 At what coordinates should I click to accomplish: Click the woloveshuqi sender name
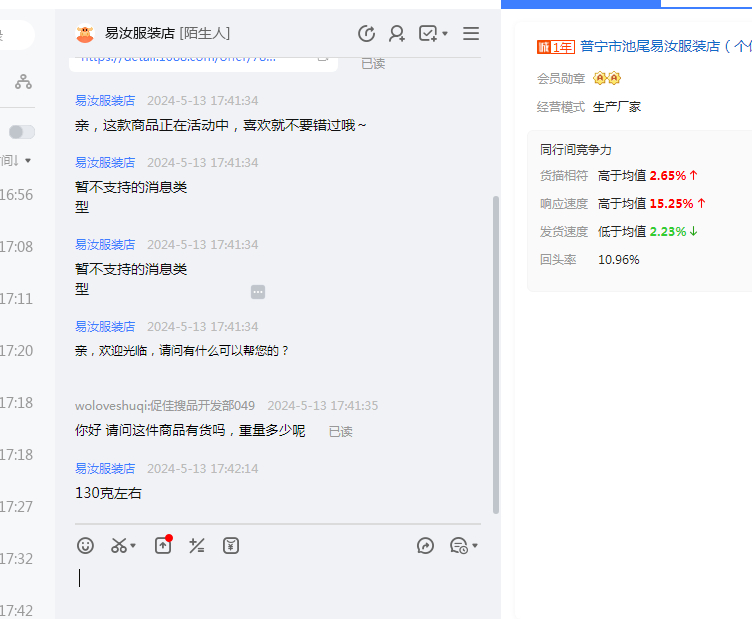pyautogui.click(x=165, y=406)
